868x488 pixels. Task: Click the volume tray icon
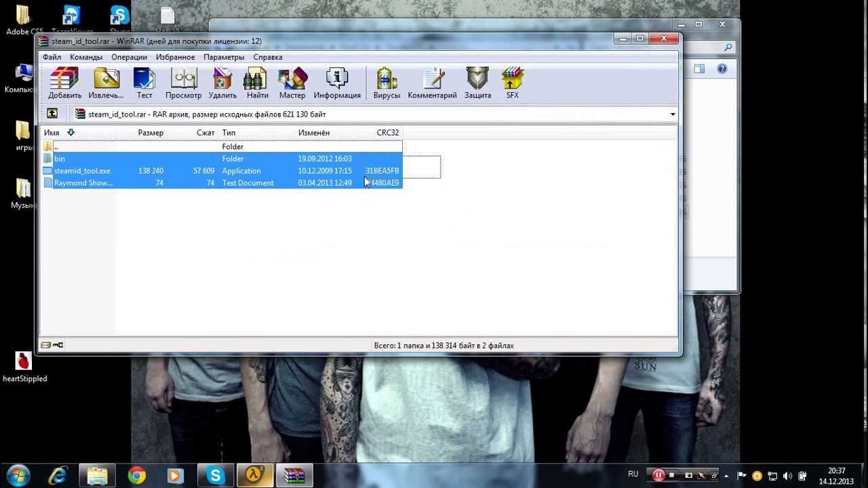(788, 476)
